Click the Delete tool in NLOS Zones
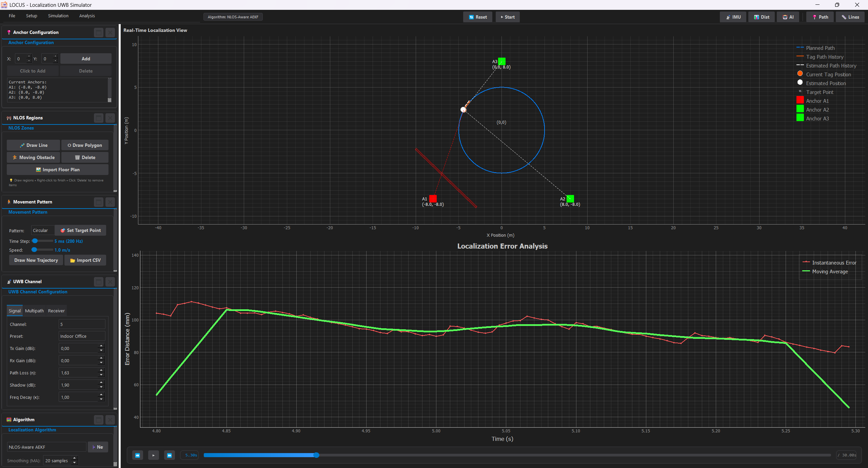868x468 pixels. (x=84, y=157)
